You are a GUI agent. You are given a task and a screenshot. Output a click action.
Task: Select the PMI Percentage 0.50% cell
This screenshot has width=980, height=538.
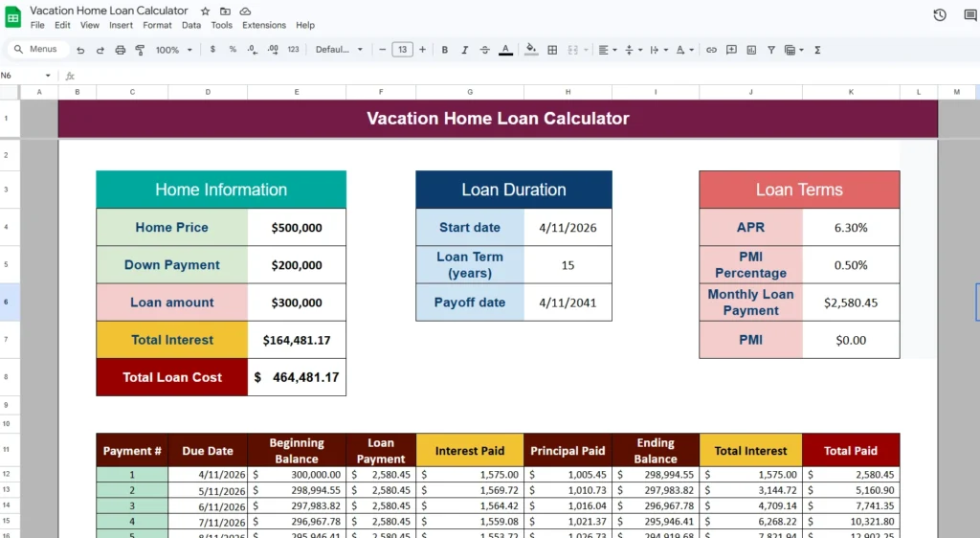click(851, 265)
